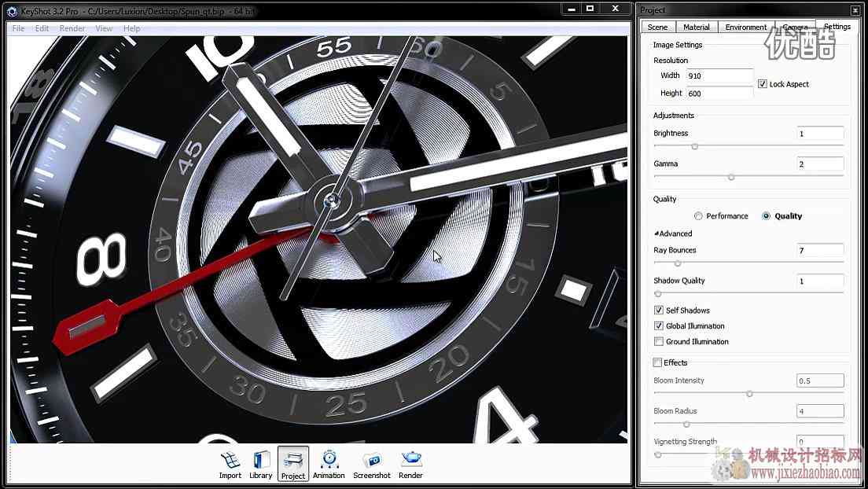This screenshot has width=868, height=489.
Task: Open the Render menu
Action: point(72,28)
